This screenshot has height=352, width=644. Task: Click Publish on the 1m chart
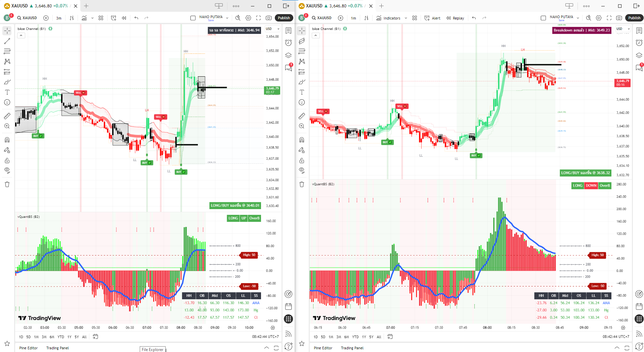point(634,18)
